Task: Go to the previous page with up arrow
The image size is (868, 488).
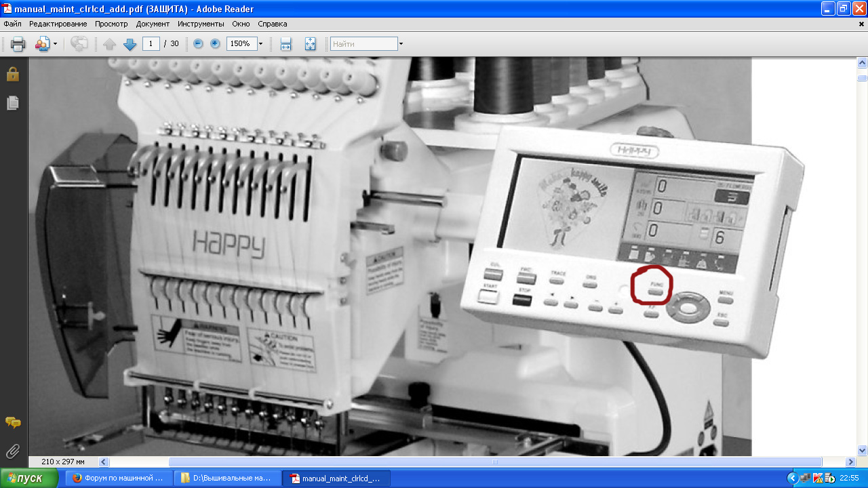Action: tap(110, 44)
